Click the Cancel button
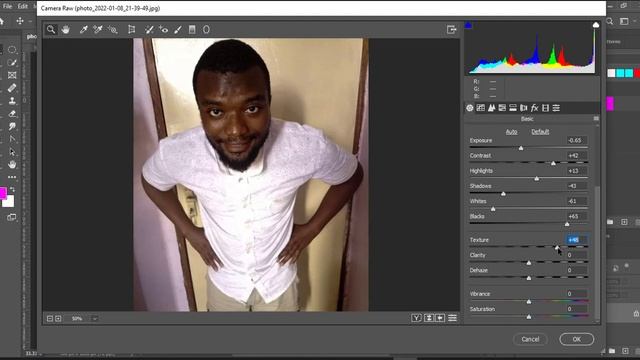640x360 pixels. point(530,339)
